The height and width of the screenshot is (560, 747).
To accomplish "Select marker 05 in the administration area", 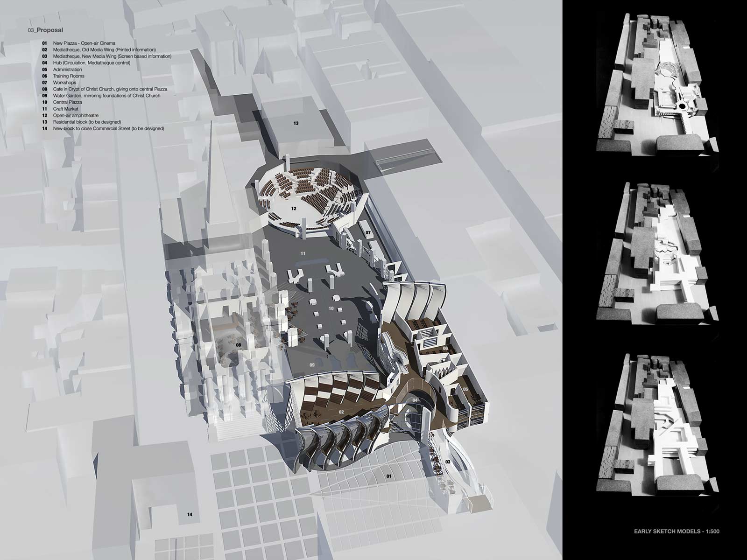I will click(465, 389).
